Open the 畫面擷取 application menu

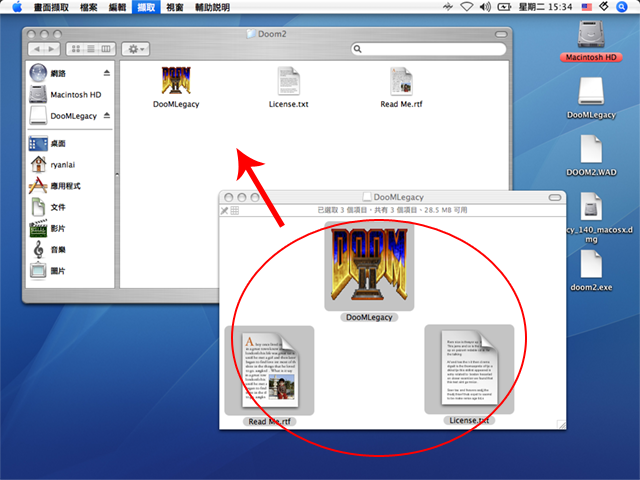tap(51, 7)
